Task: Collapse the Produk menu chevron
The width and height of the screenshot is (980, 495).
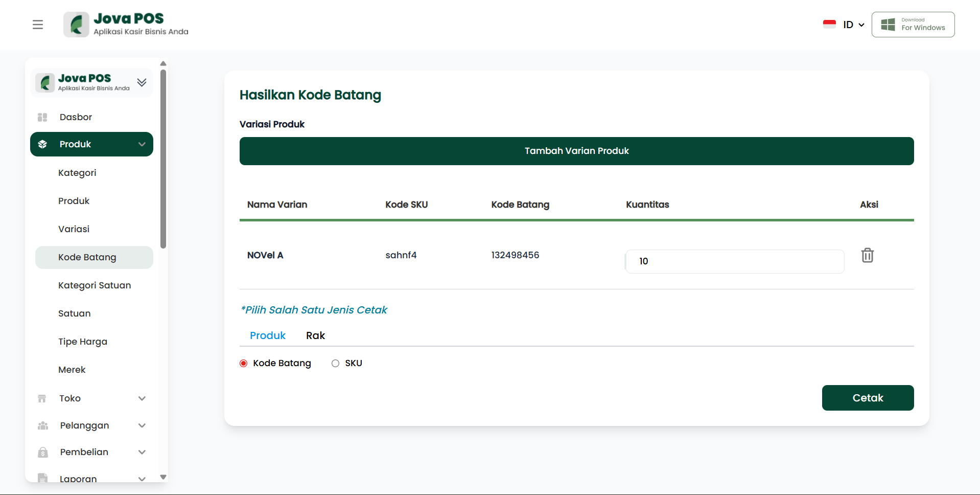Action: click(x=142, y=144)
